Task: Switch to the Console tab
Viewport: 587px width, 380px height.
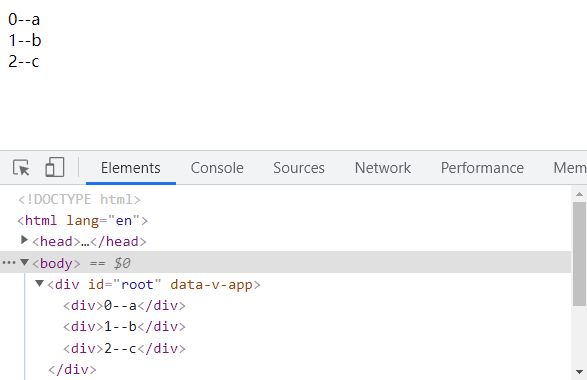Action: [x=217, y=168]
